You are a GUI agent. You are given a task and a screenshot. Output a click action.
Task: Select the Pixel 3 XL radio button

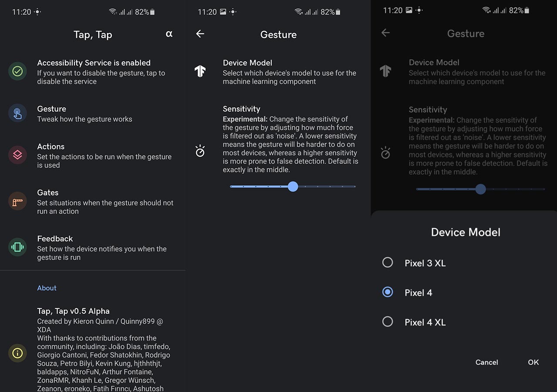(387, 262)
